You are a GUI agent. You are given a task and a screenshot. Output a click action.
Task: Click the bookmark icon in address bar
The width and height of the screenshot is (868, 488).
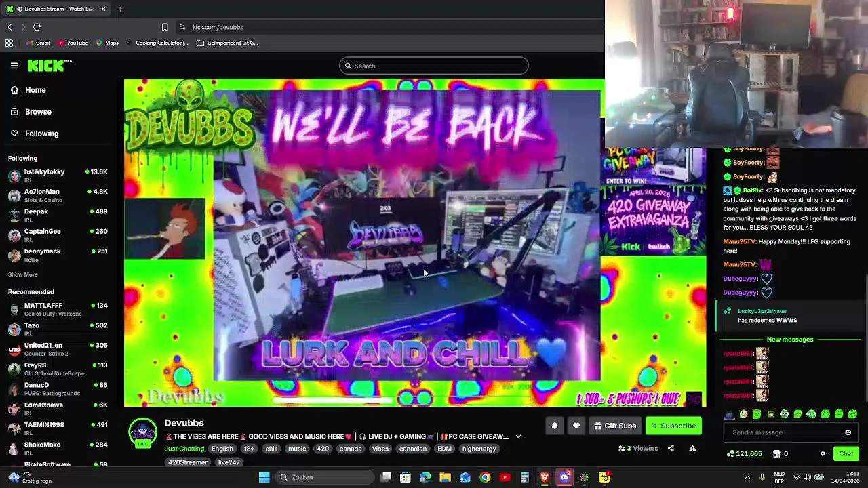[165, 27]
